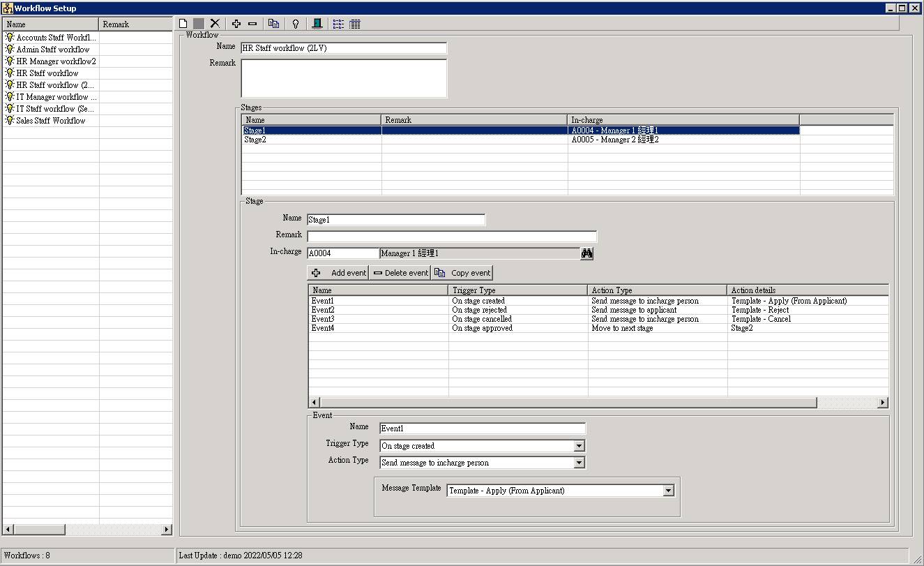Click the light bulb toolbar icon
Viewport: 924px width, 566px height.
click(x=296, y=24)
